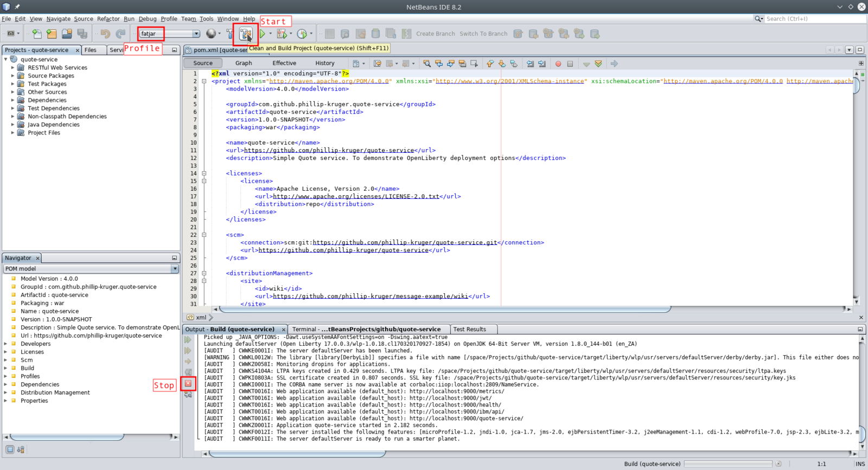The width and height of the screenshot is (868, 470).
Task: Expand the Source Packages node
Action: 12,76
